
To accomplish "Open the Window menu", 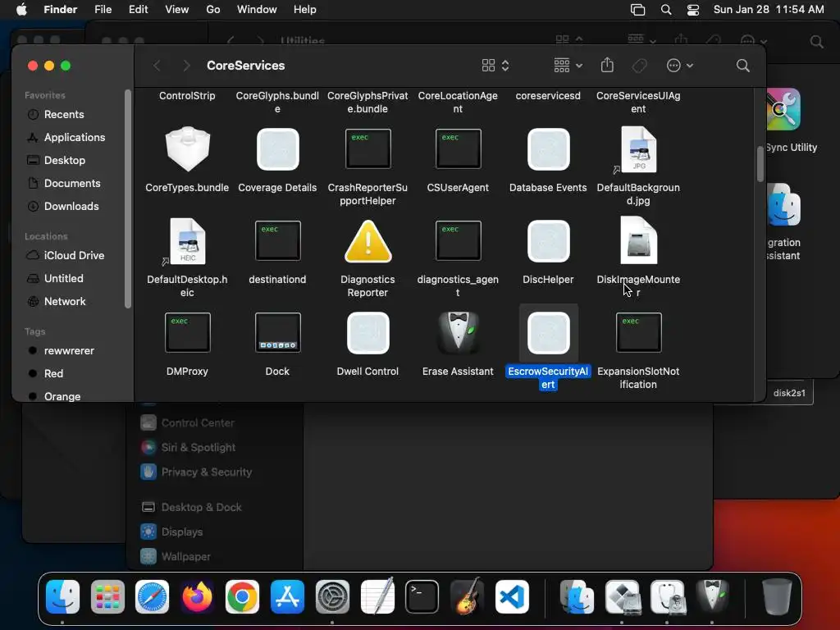I will tap(257, 10).
